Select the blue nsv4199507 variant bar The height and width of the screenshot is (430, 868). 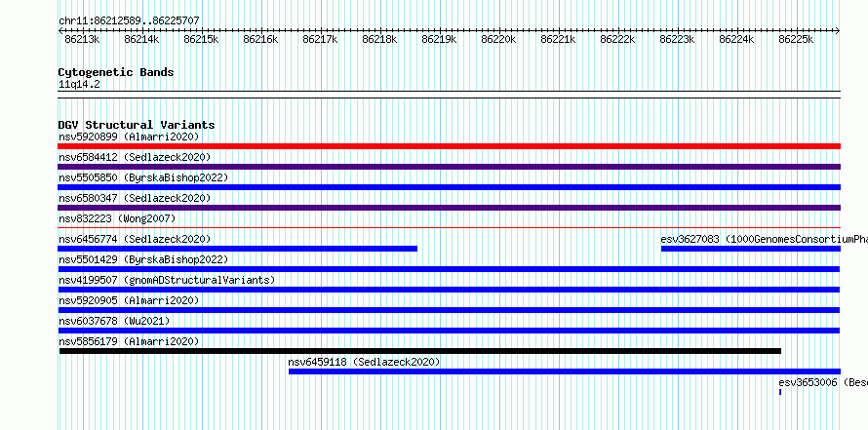(449, 290)
